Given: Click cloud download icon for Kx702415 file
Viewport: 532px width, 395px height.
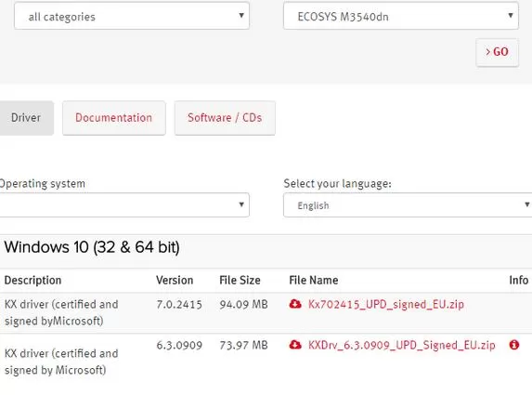Looking at the screenshot, I should pos(295,304).
